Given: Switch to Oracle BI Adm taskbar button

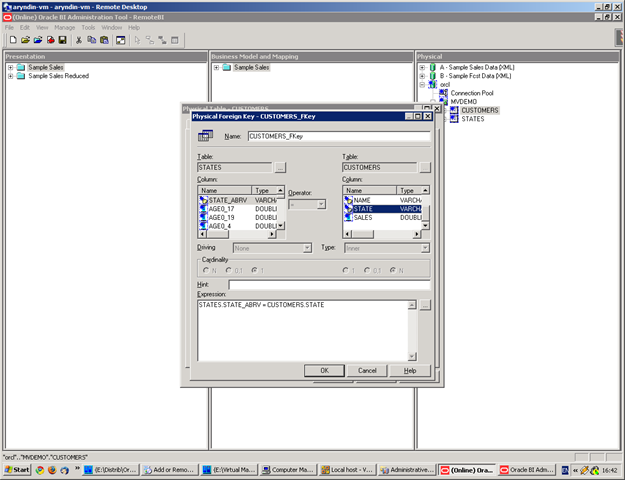Looking at the screenshot, I should tap(527, 470).
